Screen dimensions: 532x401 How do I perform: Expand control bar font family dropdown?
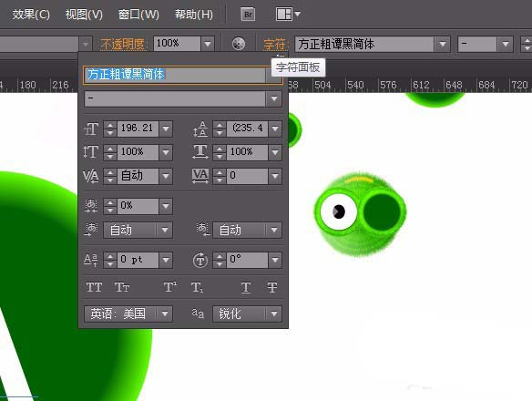[x=443, y=44]
